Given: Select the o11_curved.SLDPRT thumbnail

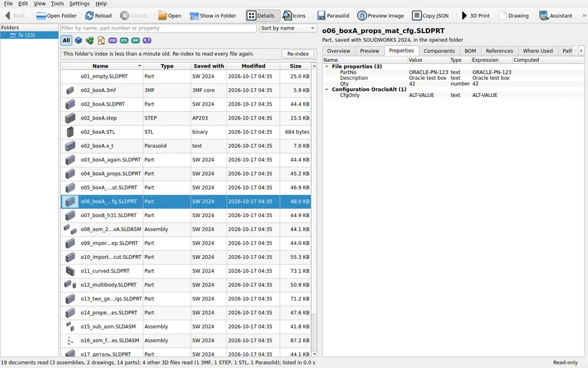Looking at the screenshot, I should [x=70, y=270].
